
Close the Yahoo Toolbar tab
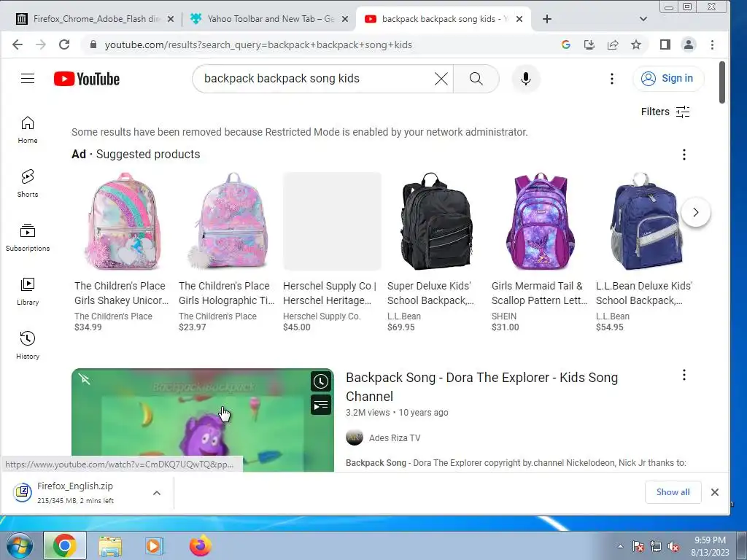345,19
